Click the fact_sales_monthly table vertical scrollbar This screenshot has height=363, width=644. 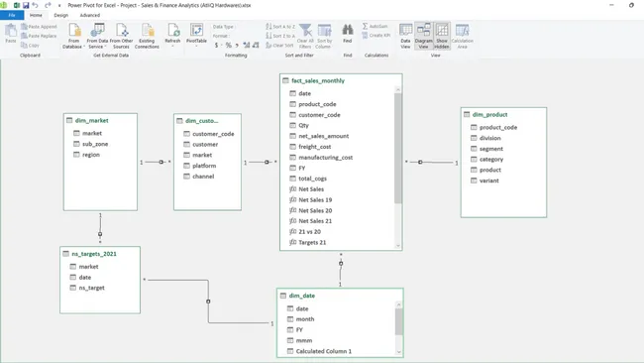coord(397,148)
